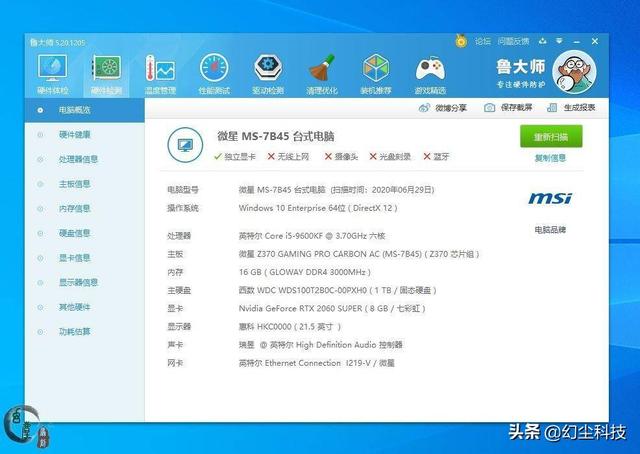Click the MSI brand logo
This screenshot has height=454, width=640.
click(x=550, y=198)
